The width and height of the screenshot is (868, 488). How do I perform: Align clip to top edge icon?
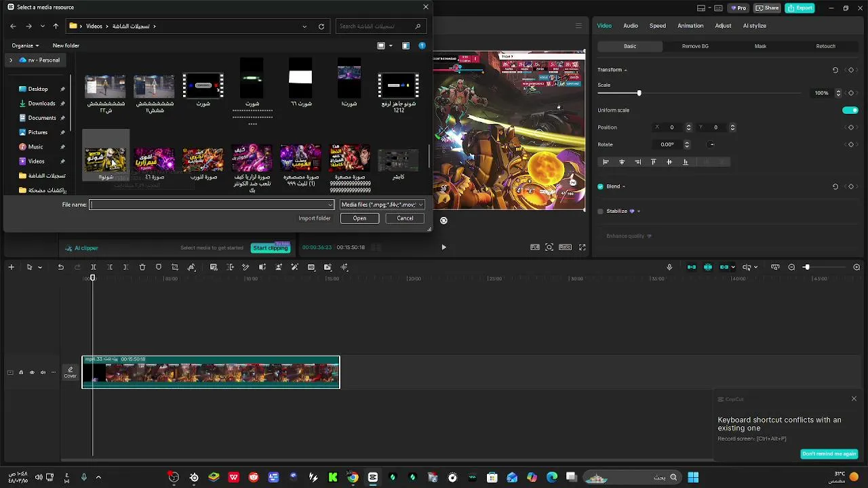click(x=654, y=162)
